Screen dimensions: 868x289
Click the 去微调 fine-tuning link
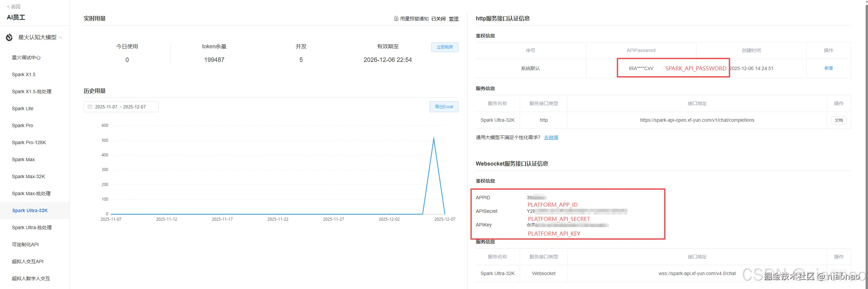(551, 137)
